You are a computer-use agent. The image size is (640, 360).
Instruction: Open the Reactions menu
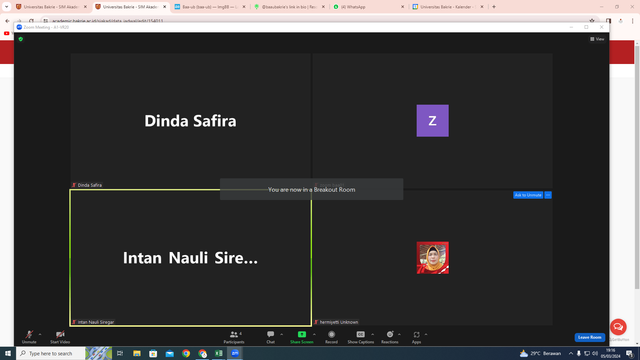[x=390, y=337]
